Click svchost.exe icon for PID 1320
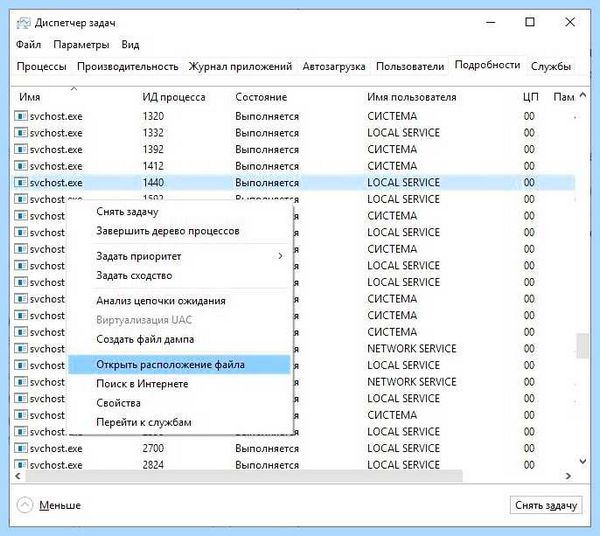 point(21,116)
